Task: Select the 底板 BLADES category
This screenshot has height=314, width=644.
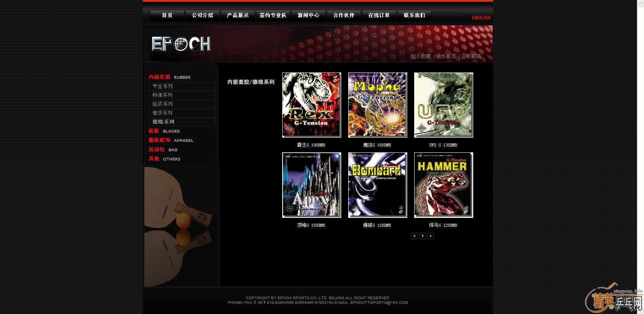Action: pyautogui.click(x=164, y=131)
